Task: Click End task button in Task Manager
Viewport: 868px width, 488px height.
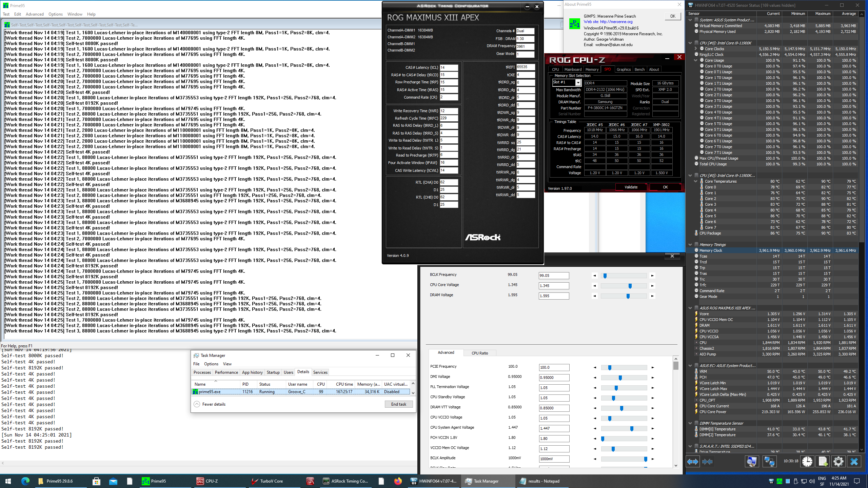Action: 398,404
